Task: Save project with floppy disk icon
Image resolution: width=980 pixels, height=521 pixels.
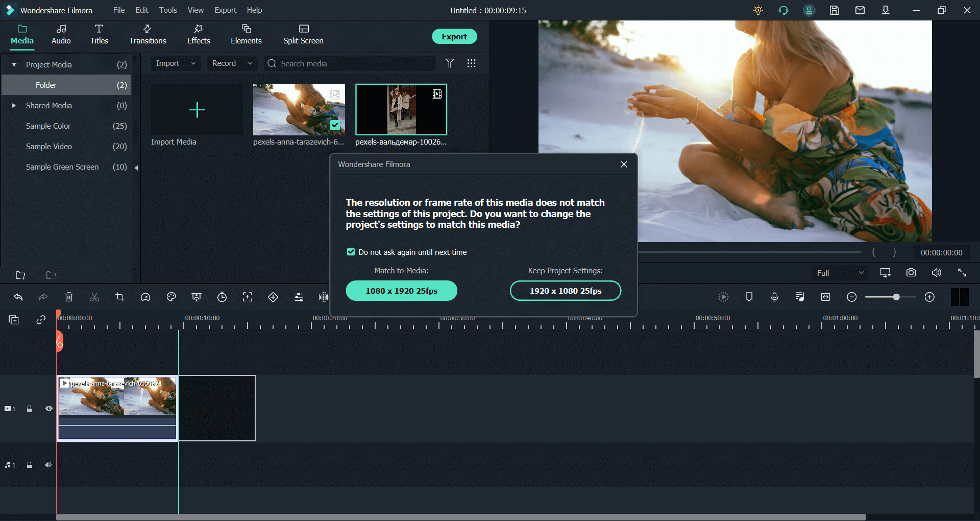Action: pyautogui.click(x=835, y=10)
